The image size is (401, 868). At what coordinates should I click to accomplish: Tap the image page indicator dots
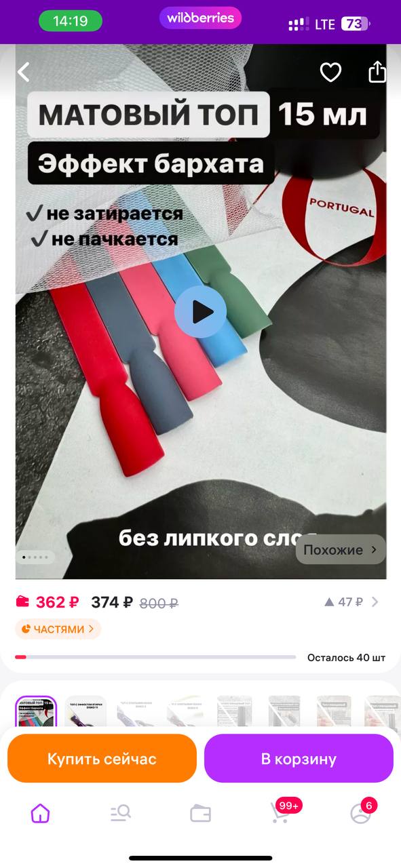pyautogui.click(x=35, y=557)
